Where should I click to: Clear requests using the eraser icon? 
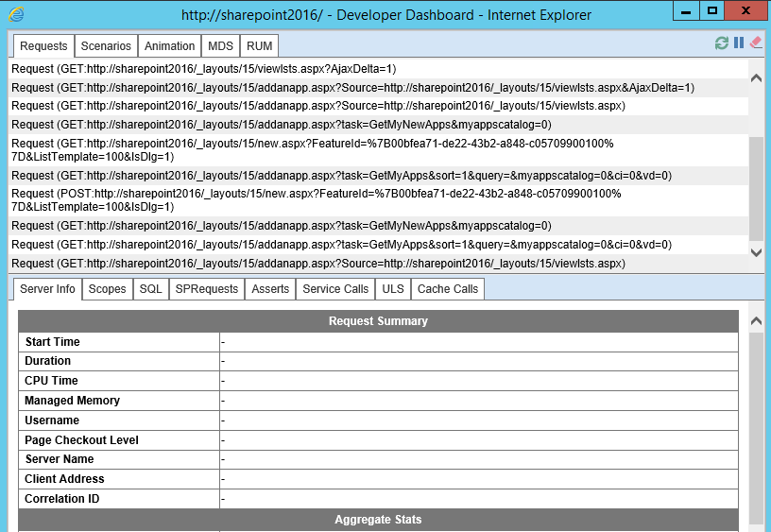pos(756,43)
